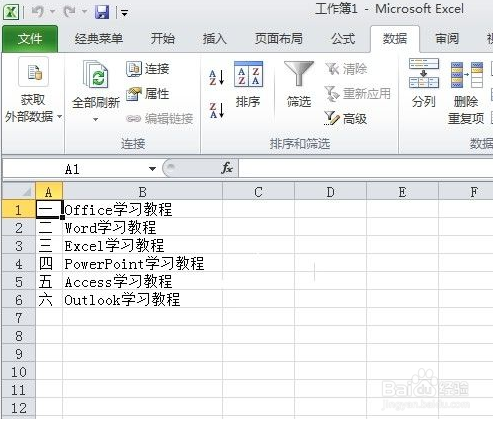Click the 连接 button in connections group

(x=148, y=69)
